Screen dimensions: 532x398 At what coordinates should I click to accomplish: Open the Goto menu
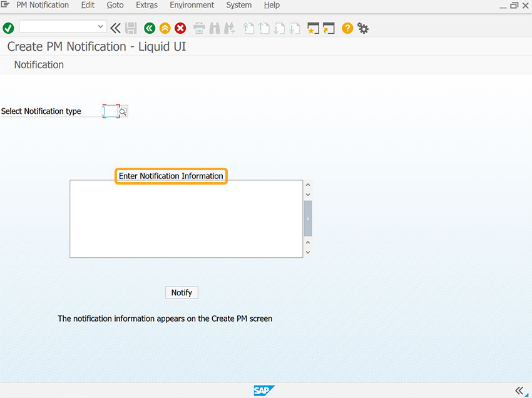[x=115, y=5]
